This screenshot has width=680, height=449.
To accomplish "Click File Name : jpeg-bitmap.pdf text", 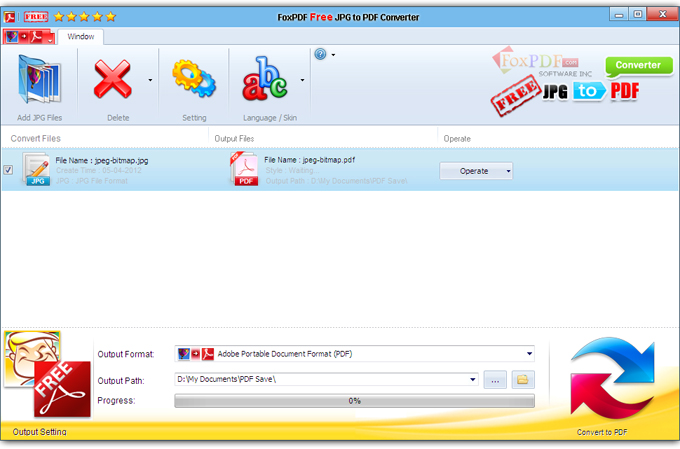I will [x=310, y=160].
